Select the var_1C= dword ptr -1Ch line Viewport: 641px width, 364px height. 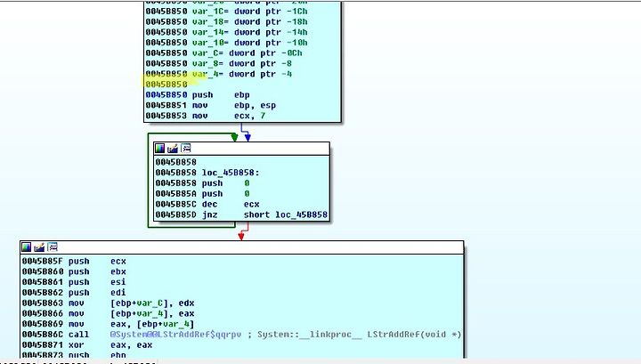tap(226, 12)
